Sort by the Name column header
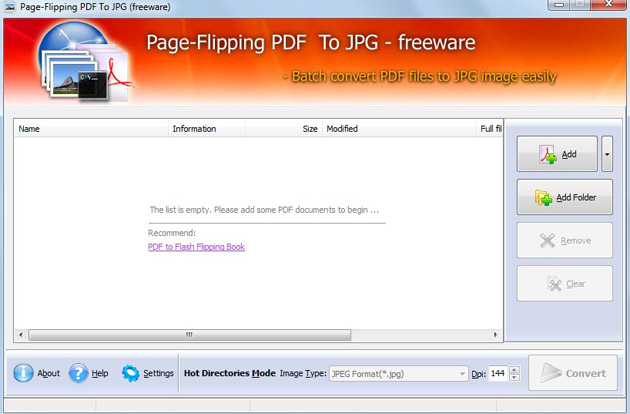The height and width of the screenshot is (414, 630). click(92, 129)
